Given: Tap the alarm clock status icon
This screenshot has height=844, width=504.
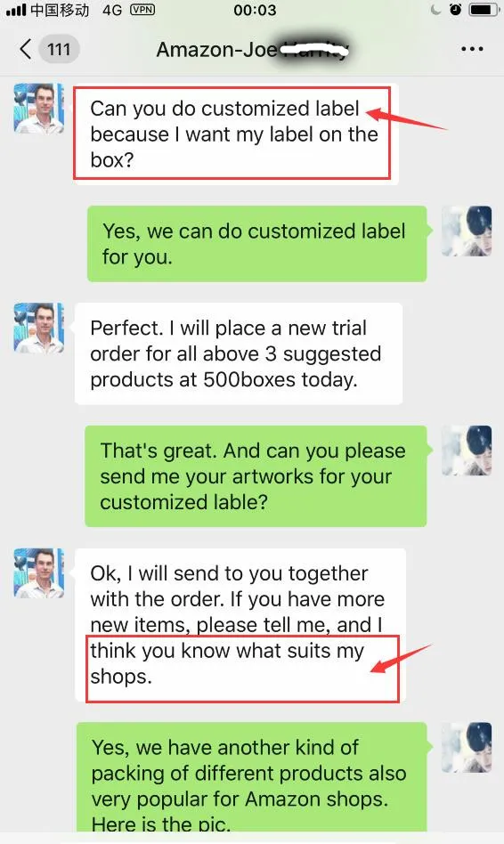Looking at the screenshot, I should (x=456, y=9).
